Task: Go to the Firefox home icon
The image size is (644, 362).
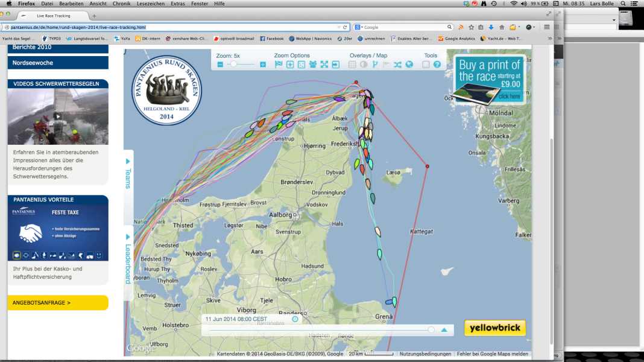Action: coord(502,27)
